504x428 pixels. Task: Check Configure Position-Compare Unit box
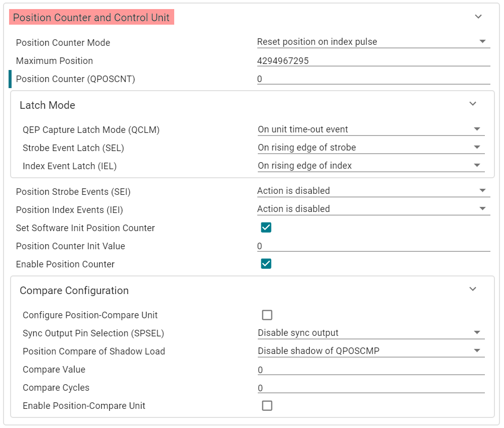(x=267, y=315)
